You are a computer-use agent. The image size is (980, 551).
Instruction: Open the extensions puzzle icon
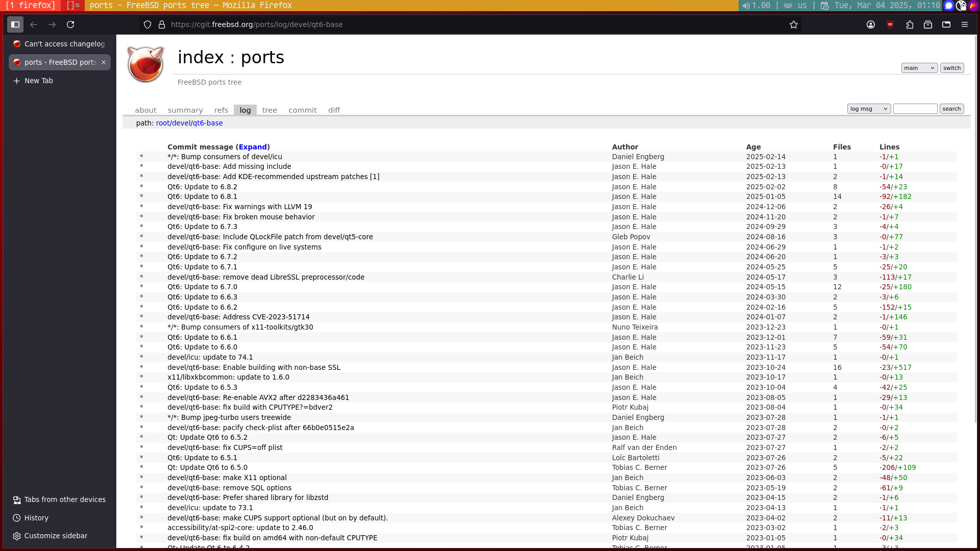click(x=910, y=24)
